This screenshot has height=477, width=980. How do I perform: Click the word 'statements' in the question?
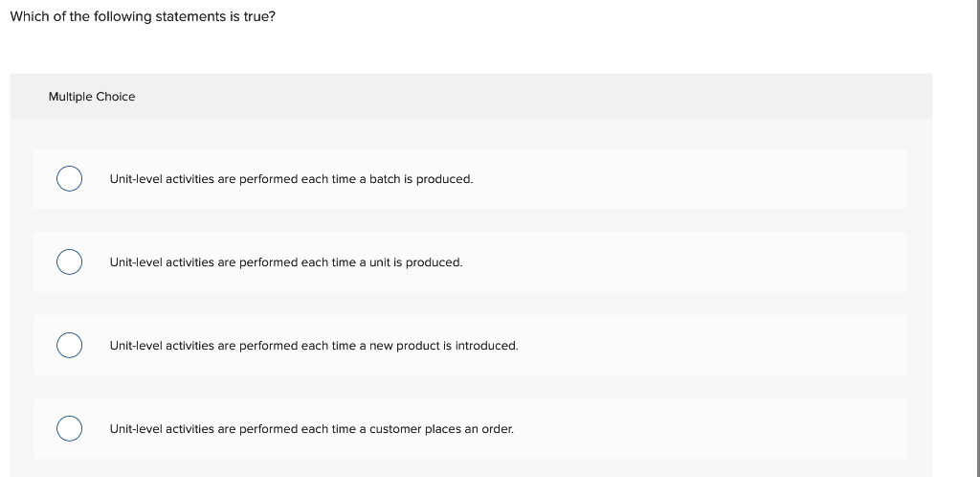click(189, 17)
